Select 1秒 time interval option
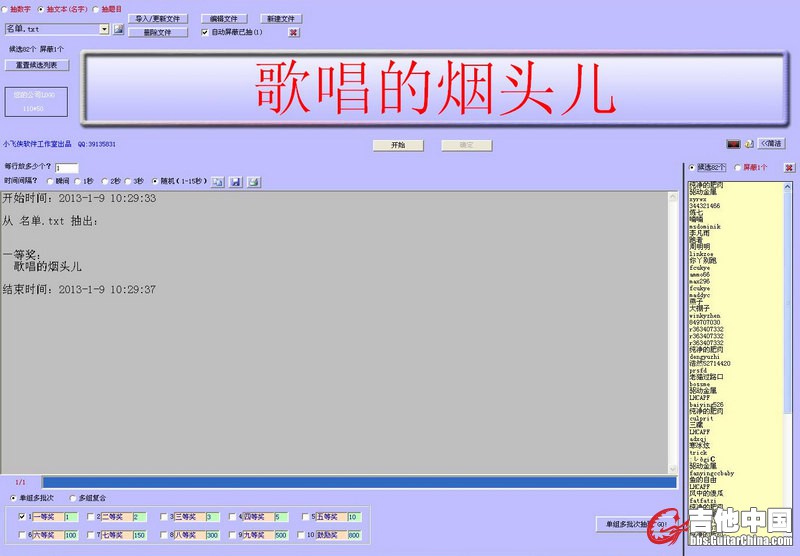 [x=78, y=181]
